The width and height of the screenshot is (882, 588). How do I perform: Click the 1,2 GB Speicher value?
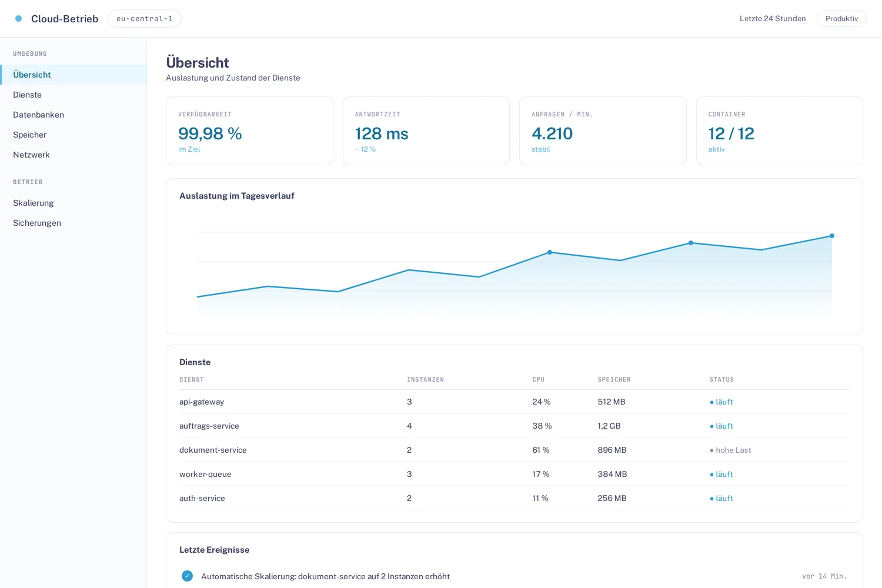(x=609, y=426)
